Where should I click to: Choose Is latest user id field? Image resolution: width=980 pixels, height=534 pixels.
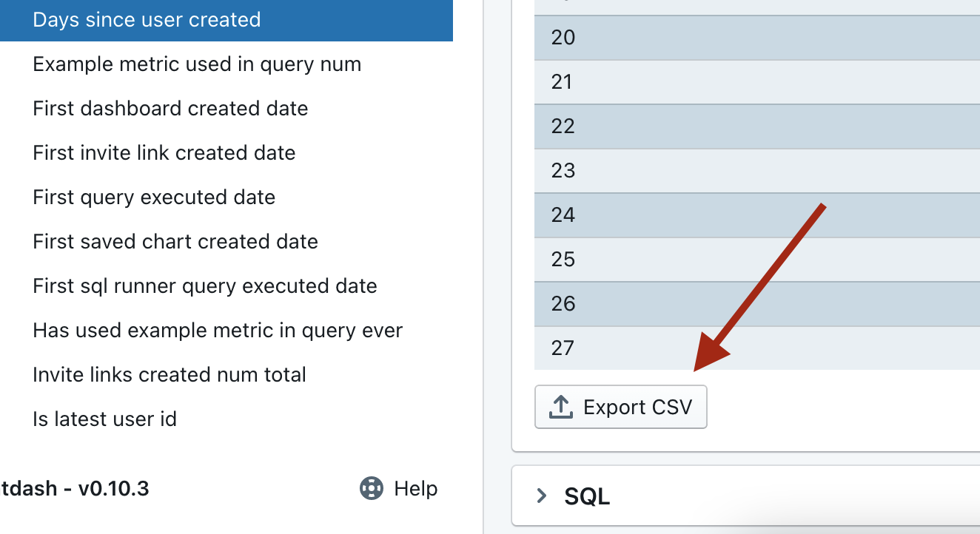(104, 419)
